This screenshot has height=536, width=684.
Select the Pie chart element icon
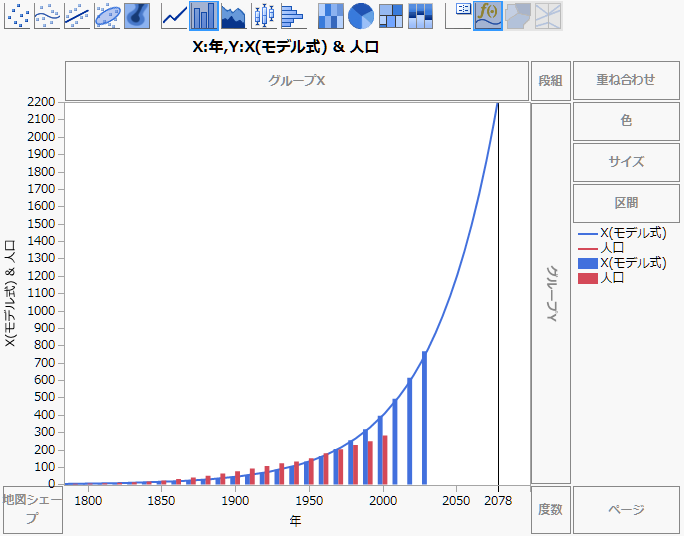361,15
